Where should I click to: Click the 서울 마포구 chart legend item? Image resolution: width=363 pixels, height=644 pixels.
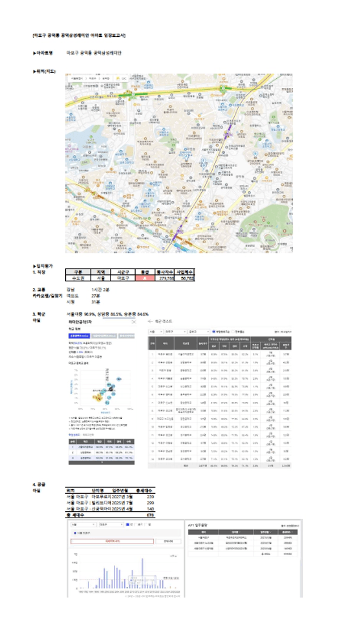[81, 533]
